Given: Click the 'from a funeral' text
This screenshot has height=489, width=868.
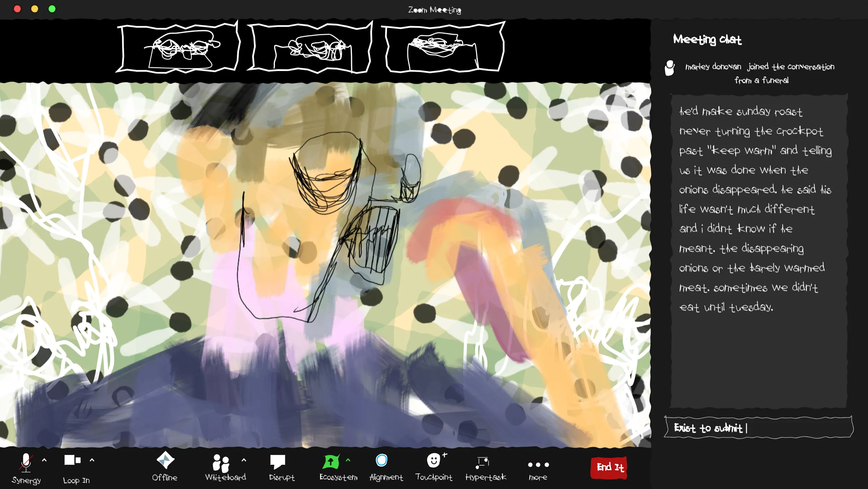Looking at the screenshot, I should point(761,80).
